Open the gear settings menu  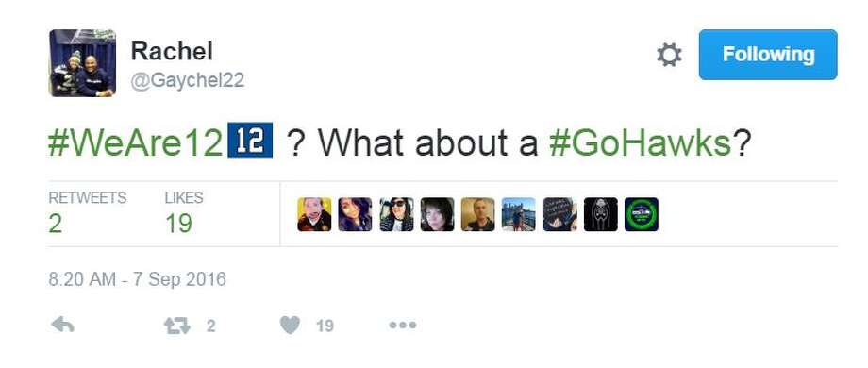[669, 56]
